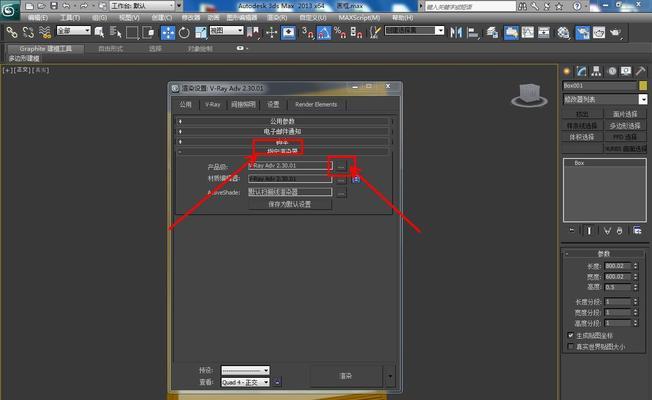Open the MAXScript(M) menu
Screen dimensions: 652x400
(359, 18)
